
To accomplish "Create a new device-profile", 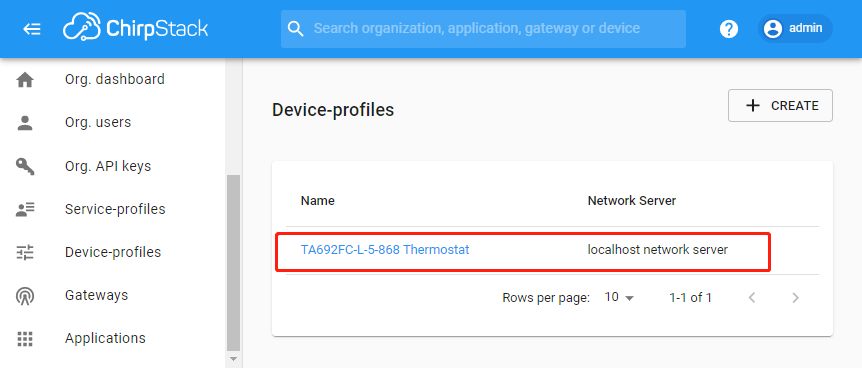I will [x=780, y=106].
